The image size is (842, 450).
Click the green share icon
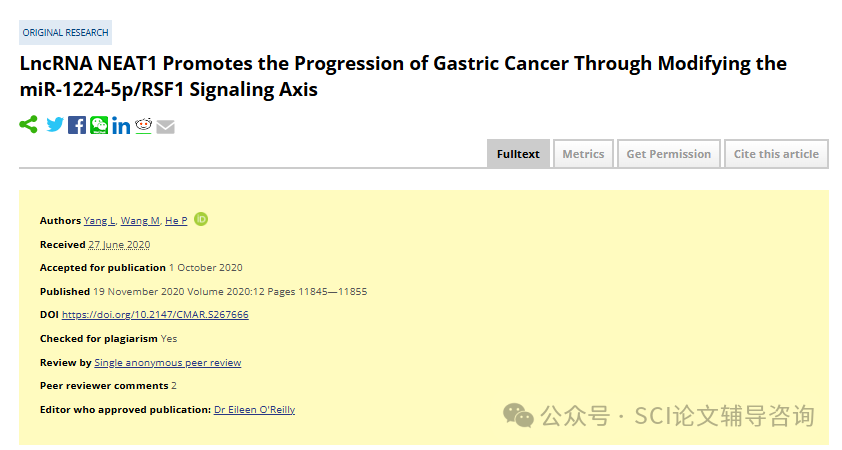coord(28,125)
